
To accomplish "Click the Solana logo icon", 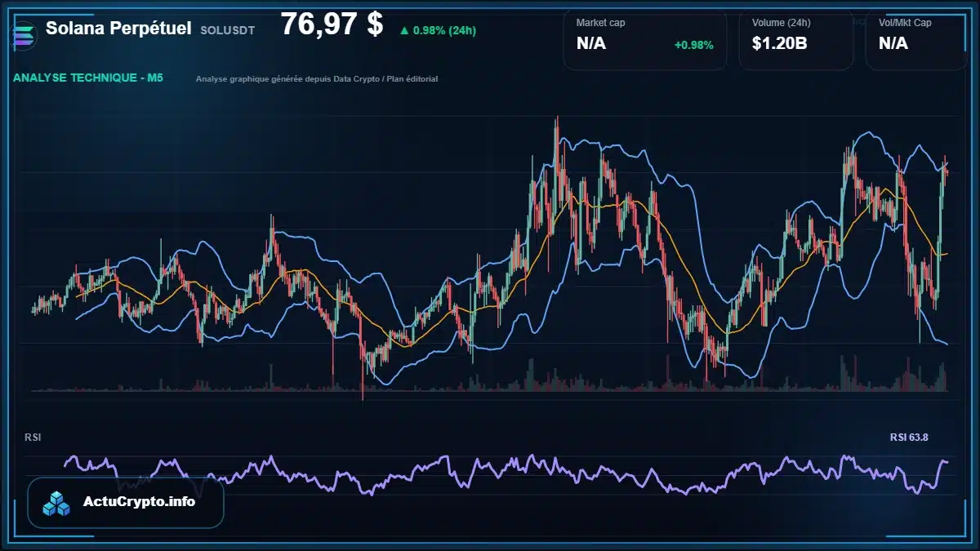I will [x=24, y=36].
